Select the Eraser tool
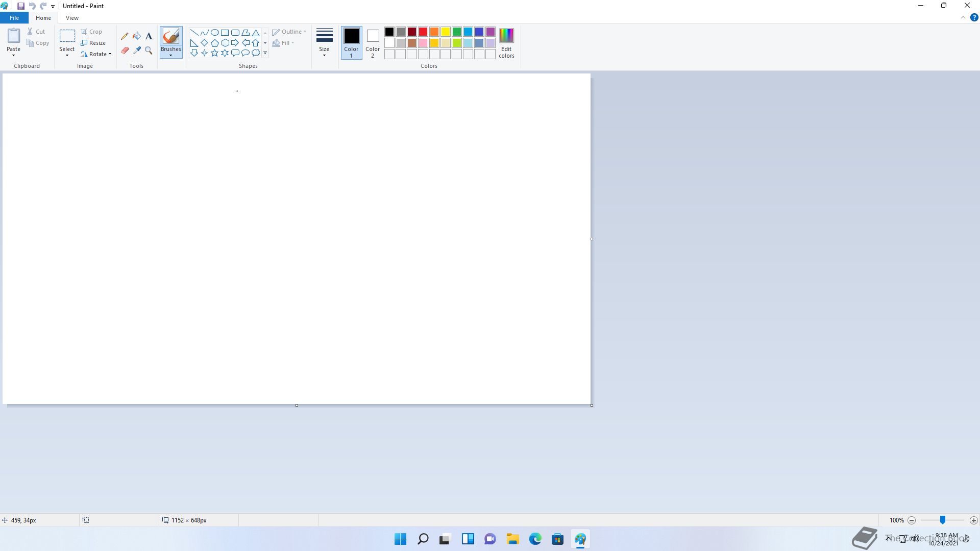The image size is (980, 551). (x=125, y=51)
